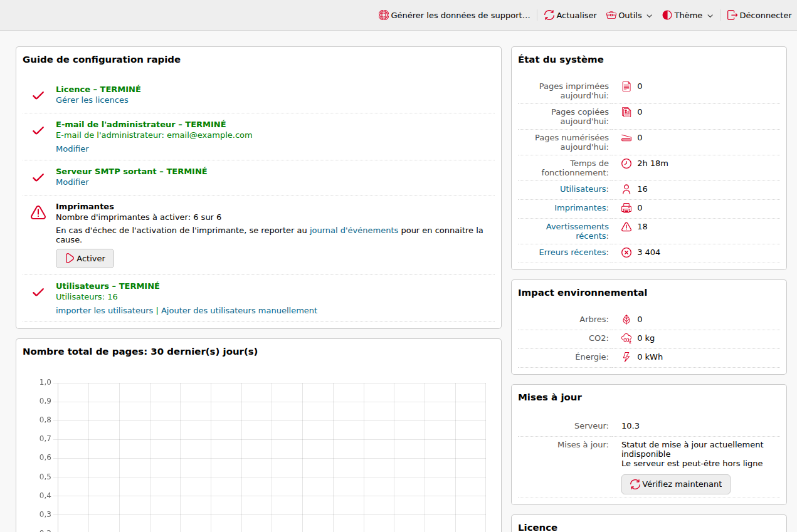The height and width of the screenshot is (532, 797).
Task: Click the half-circle Thème icon
Action: pyautogui.click(x=667, y=15)
